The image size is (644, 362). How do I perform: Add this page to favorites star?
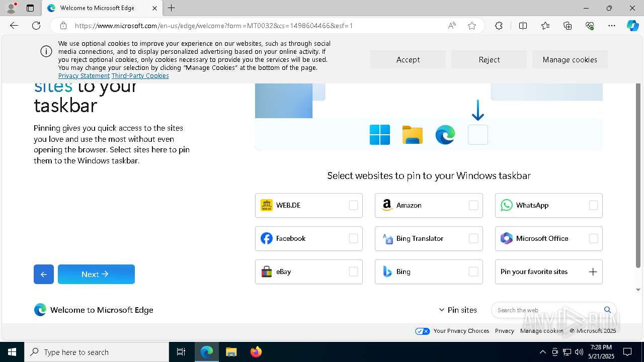472,26
